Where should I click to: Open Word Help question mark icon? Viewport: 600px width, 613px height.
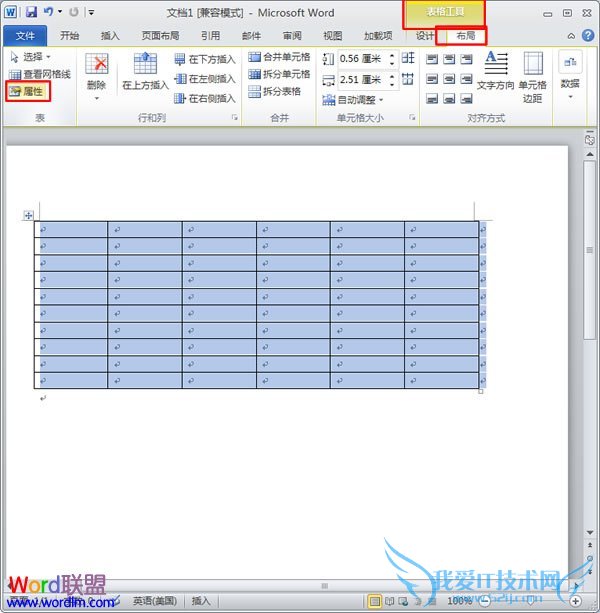(x=588, y=36)
